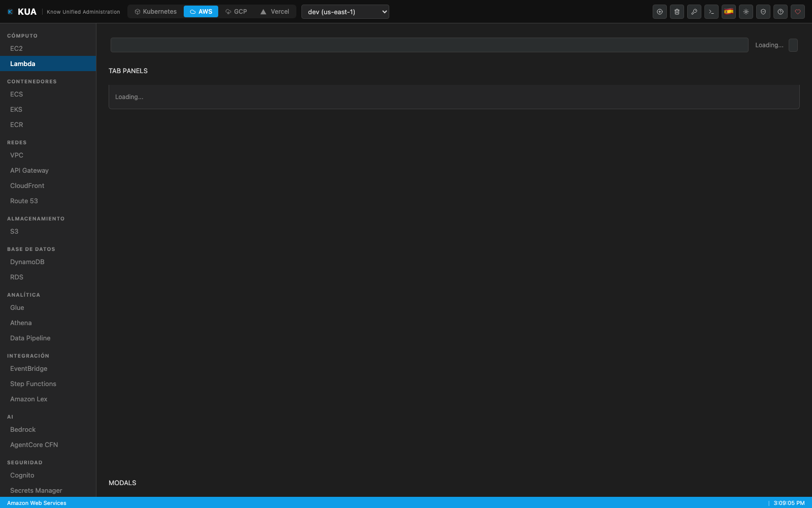
Task: Open Bedrock in the sidebar
Action: click(x=48, y=430)
